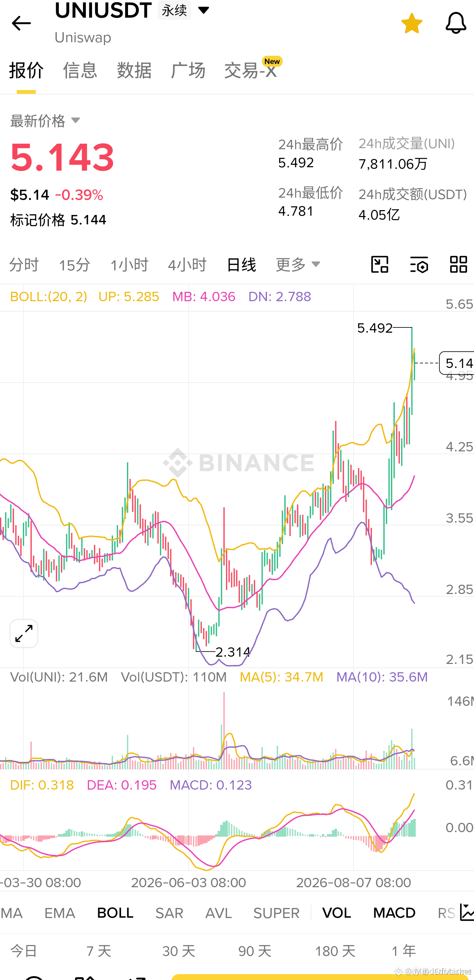Switch to the 信息 tab
The height and width of the screenshot is (980, 474).
80,70
